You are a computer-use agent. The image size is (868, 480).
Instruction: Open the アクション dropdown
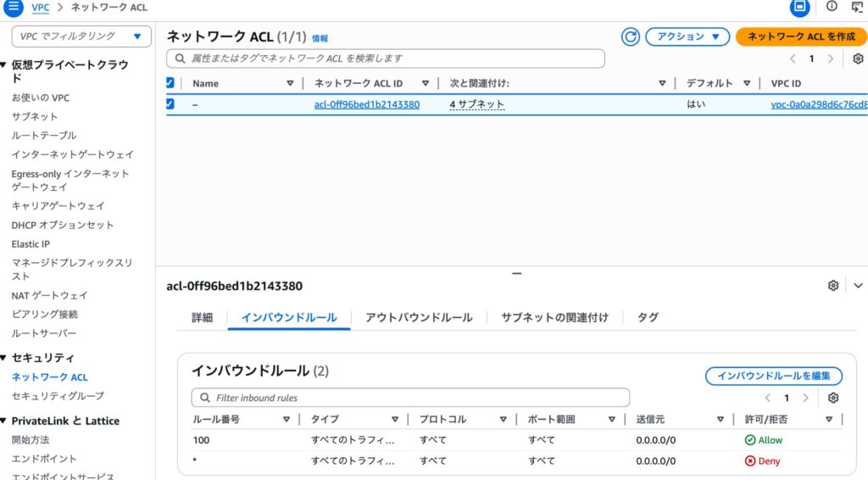click(x=687, y=36)
